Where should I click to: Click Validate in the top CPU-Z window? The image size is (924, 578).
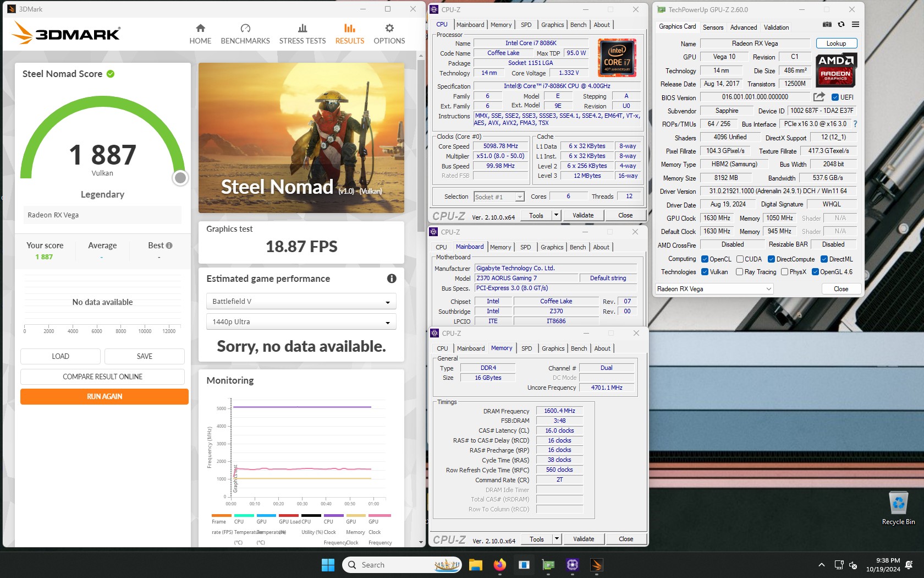(583, 215)
